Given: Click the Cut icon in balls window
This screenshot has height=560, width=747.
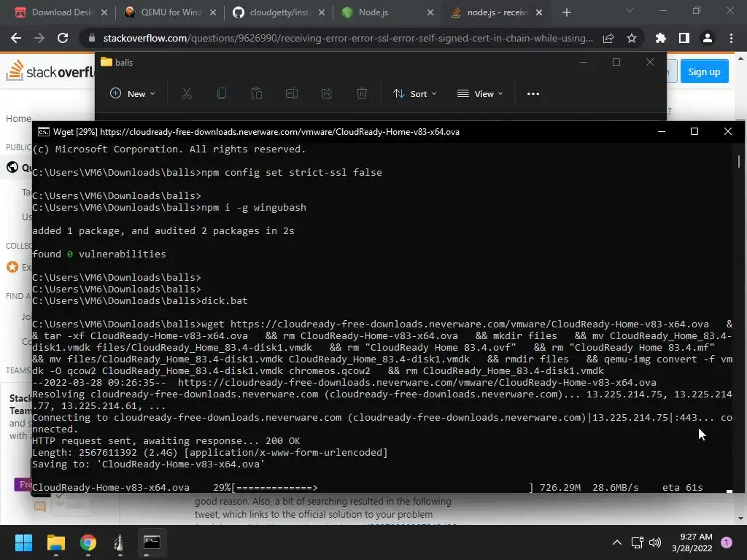Looking at the screenshot, I should [186, 94].
